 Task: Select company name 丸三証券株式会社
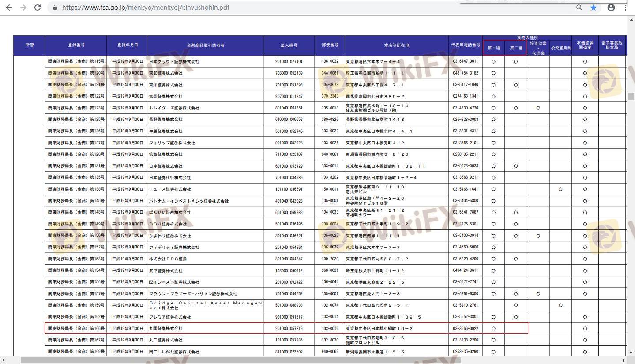click(x=166, y=340)
